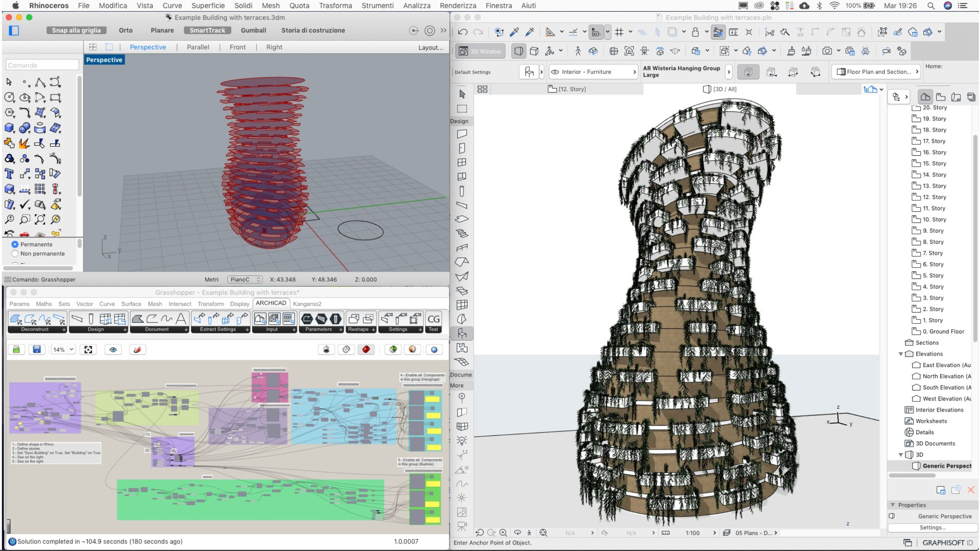The width and height of the screenshot is (980, 551).
Task: Select 12. Story in ArchiCAD story list
Action: pyautogui.click(x=934, y=197)
